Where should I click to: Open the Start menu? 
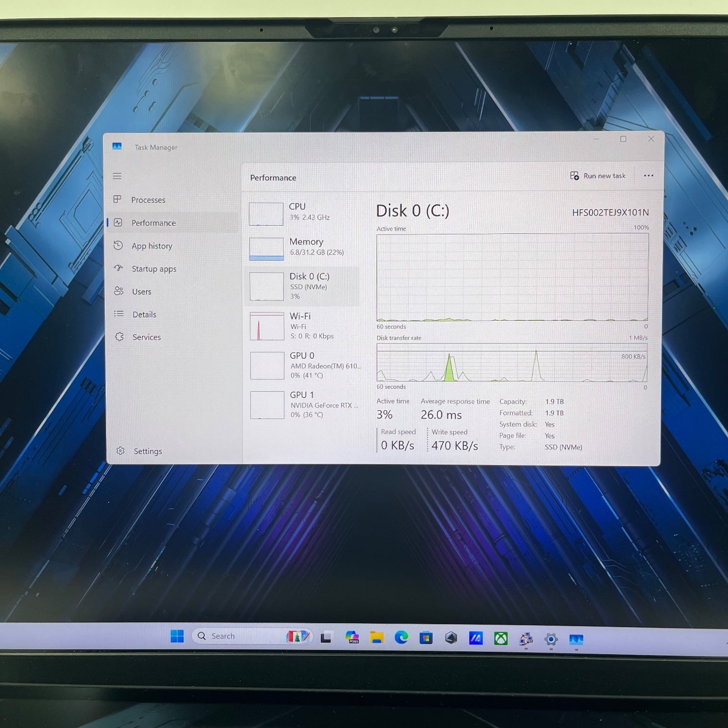177,636
